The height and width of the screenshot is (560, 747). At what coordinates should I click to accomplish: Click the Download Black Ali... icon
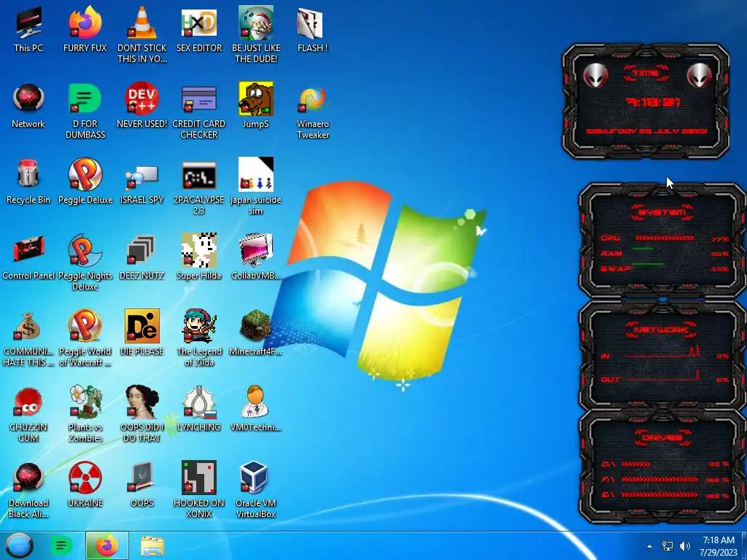click(28, 478)
